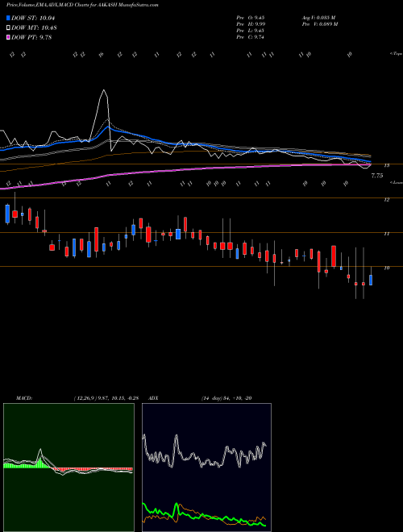The width and height of the screenshot is (403, 532).
Task: Click the white DOW MT legend swatch
Action: click(x=8, y=28)
